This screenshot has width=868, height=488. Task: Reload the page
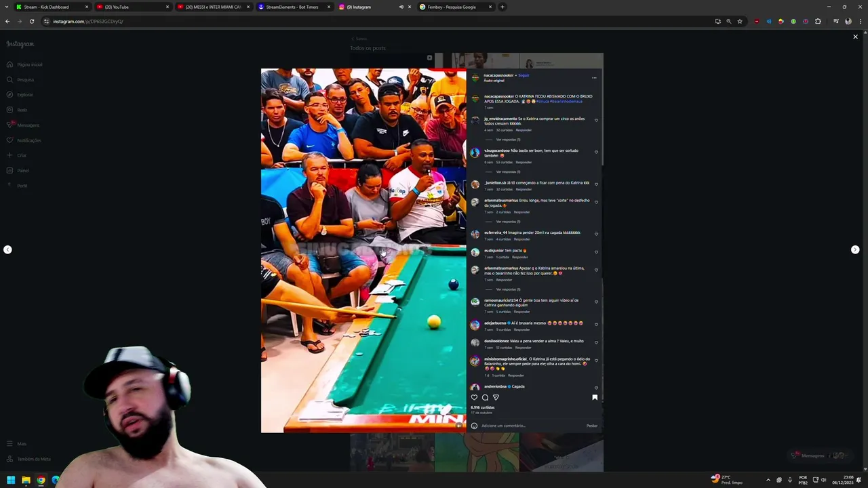[31, 21]
